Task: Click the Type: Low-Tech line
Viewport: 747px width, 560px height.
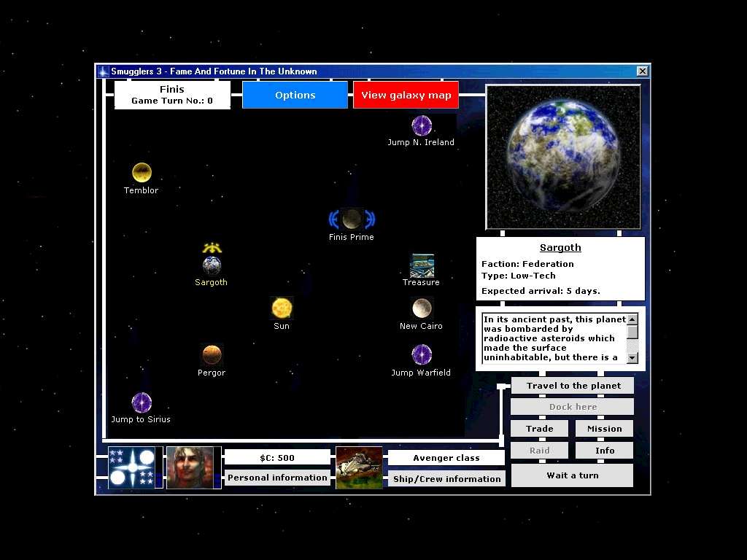Action: (x=519, y=276)
